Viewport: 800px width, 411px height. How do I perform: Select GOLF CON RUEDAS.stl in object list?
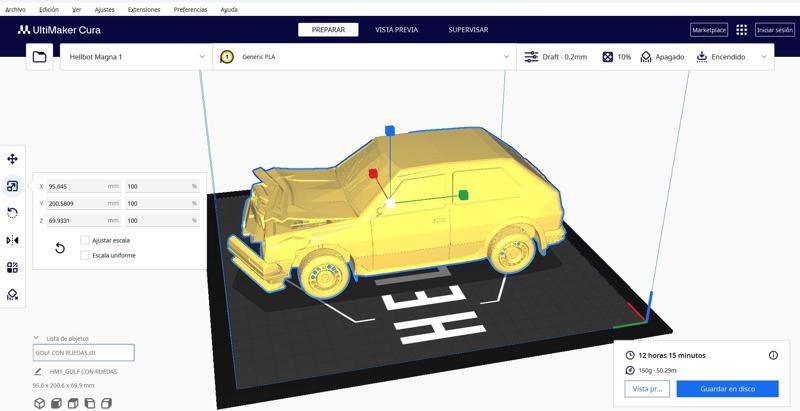point(84,353)
